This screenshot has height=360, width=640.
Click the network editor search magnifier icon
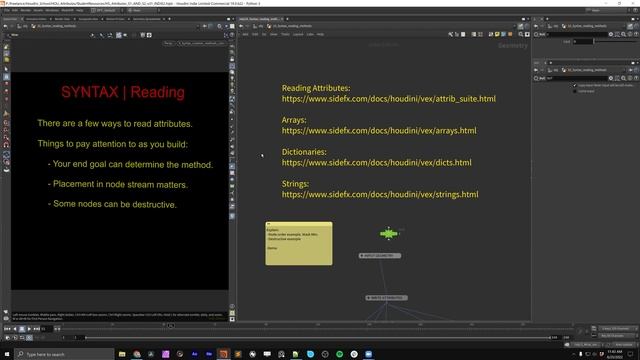(521, 34)
